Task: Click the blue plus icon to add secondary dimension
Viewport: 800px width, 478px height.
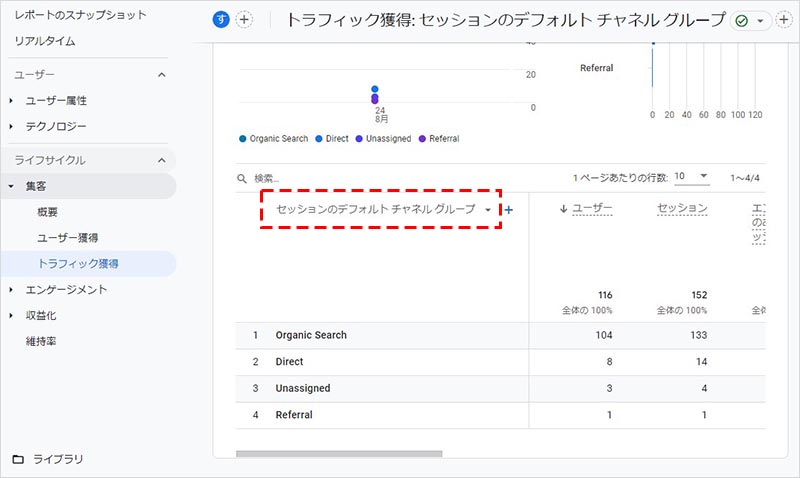Action: click(x=509, y=210)
